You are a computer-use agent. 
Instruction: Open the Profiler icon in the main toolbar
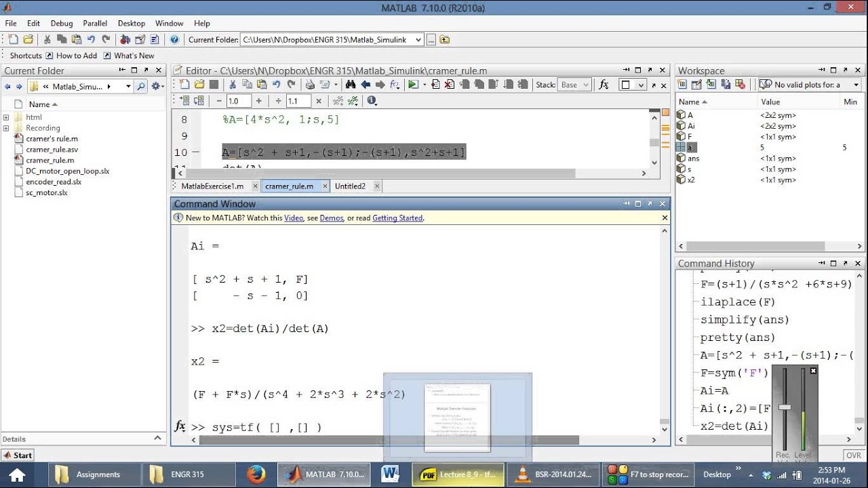[x=155, y=39]
